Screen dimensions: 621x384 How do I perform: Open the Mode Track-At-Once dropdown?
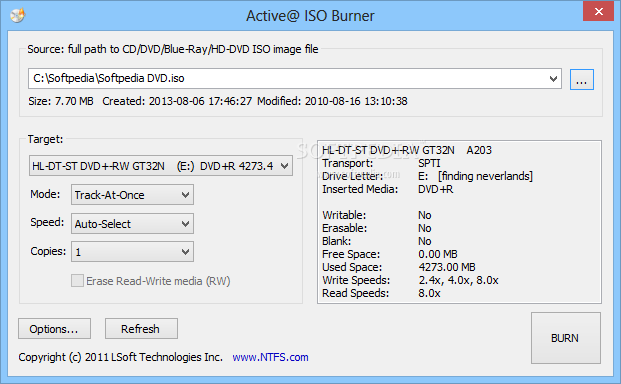point(132,195)
